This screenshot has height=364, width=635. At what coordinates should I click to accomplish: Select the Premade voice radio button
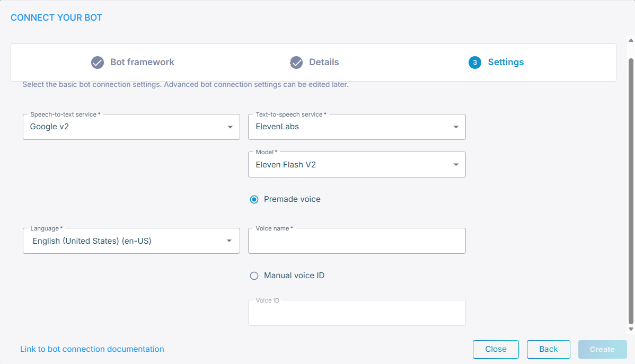click(x=254, y=200)
